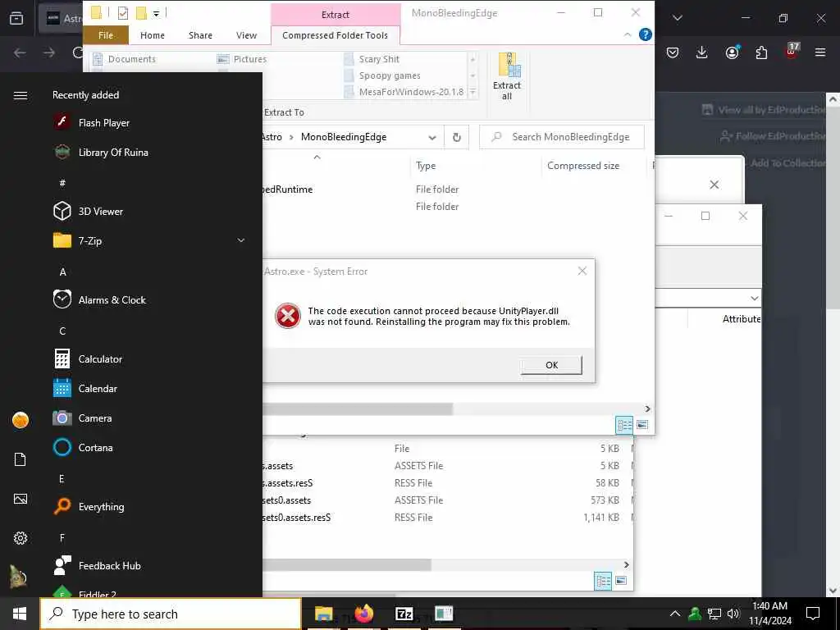Click the properties checkmark quick access icon
840x630 pixels.
(x=123, y=13)
